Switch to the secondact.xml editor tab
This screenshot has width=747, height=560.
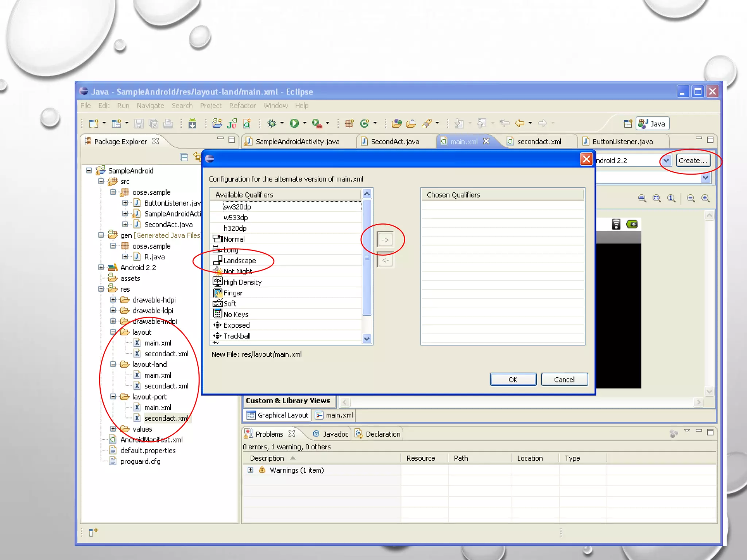pyautogui.click(x=539, y=141)
